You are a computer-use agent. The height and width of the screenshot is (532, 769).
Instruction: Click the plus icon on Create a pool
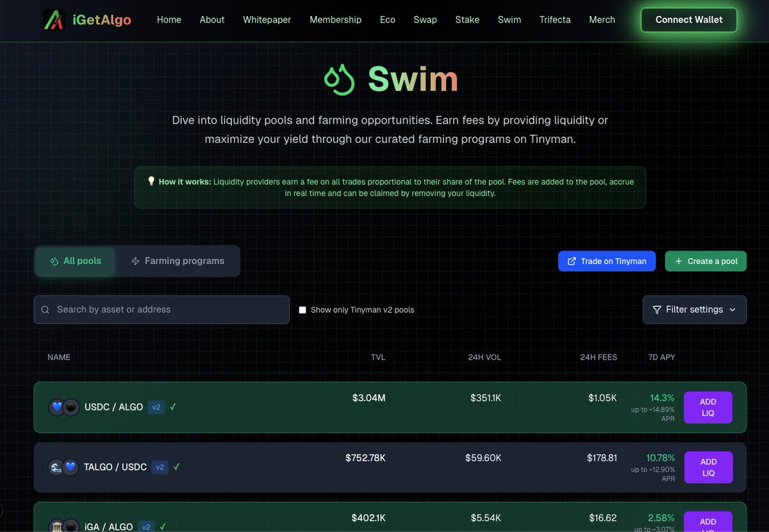[679, 261]
